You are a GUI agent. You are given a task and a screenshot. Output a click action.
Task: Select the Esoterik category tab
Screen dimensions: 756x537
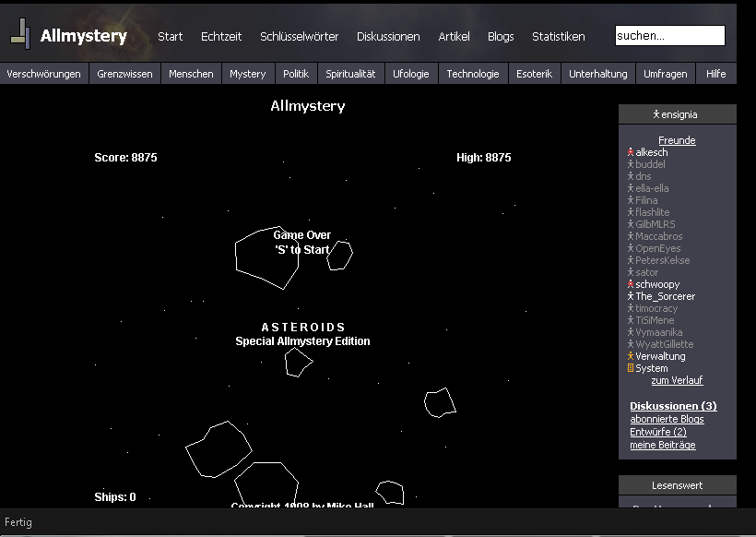534,74
